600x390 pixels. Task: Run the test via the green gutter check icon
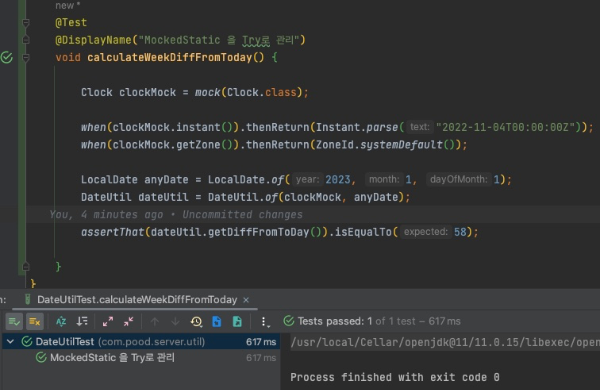(x=7, y=57)
